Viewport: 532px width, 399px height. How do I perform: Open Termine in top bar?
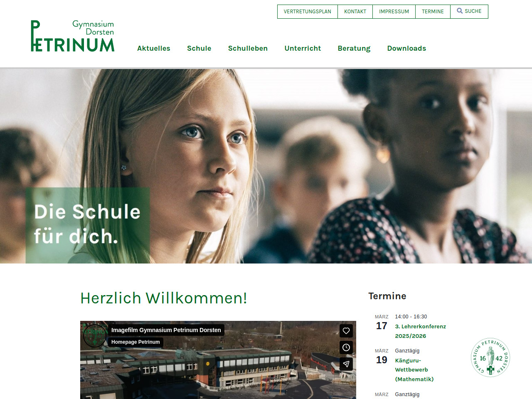click(x=433, y=12)
